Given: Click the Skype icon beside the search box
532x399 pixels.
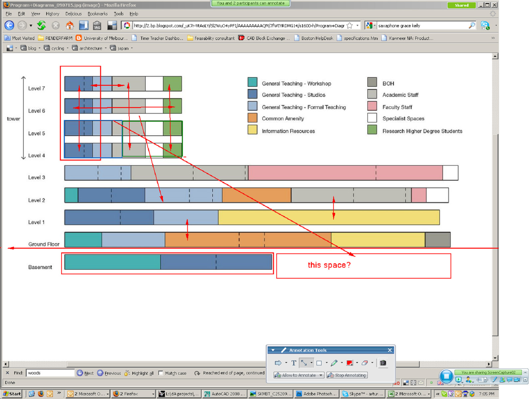Looking at the screenshot, I should click(485, 25).
